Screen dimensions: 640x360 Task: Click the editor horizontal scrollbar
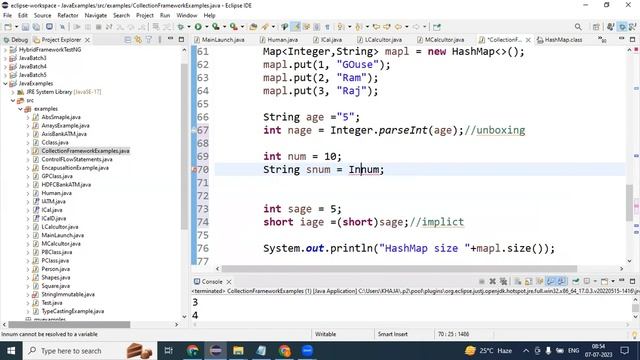(399, 269)
